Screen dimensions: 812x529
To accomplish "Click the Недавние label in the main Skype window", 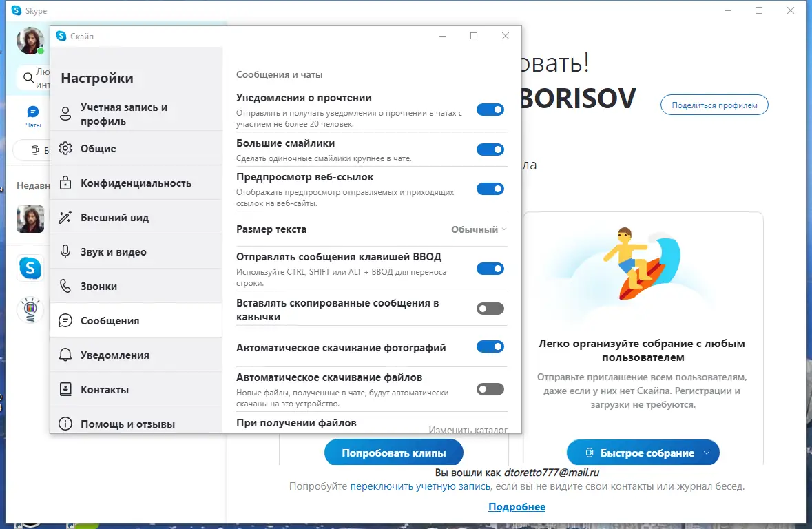I will 33,185.
